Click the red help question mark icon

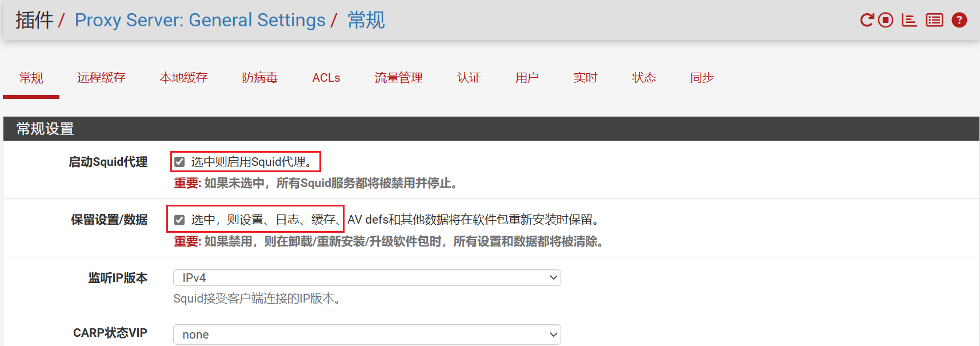point(959,20)
